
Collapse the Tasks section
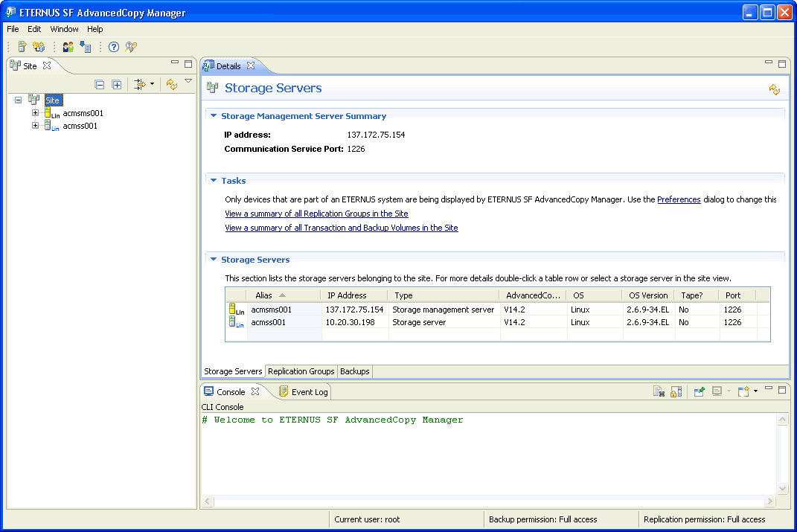(214, 180)
